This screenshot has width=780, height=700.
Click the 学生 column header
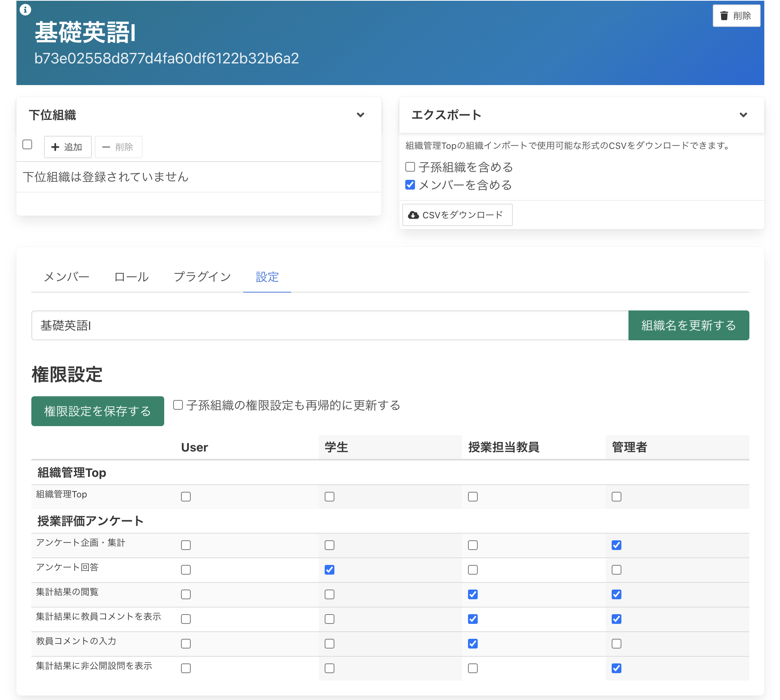336,447
